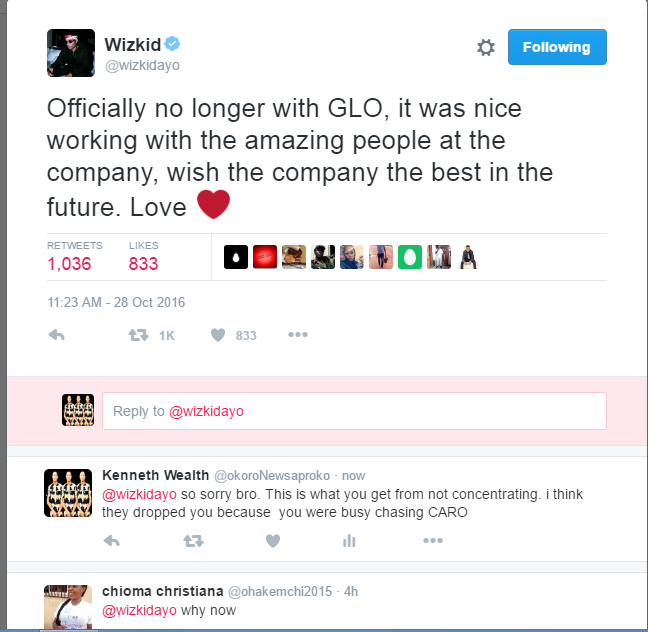
Task: View tweet activity bar chart on Kenneth's reply
Action: click(x=349, y=541)
